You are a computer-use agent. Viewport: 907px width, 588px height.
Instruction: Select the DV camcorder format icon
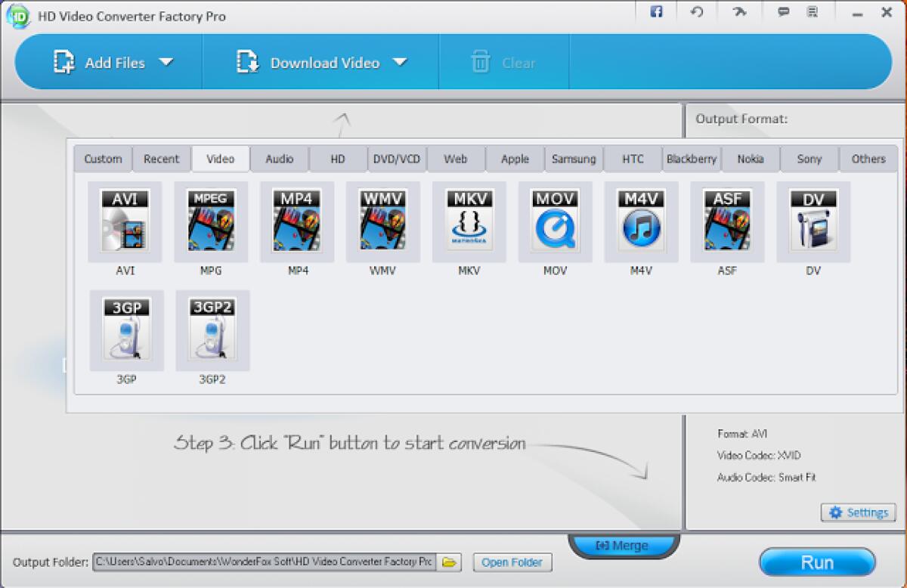point(813,221)
